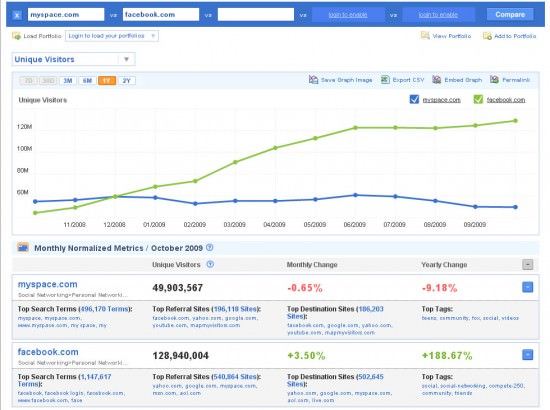Click the Save Graph Image icon
Image resolution: width=550 pixels, height=410 pixels.
313,80
